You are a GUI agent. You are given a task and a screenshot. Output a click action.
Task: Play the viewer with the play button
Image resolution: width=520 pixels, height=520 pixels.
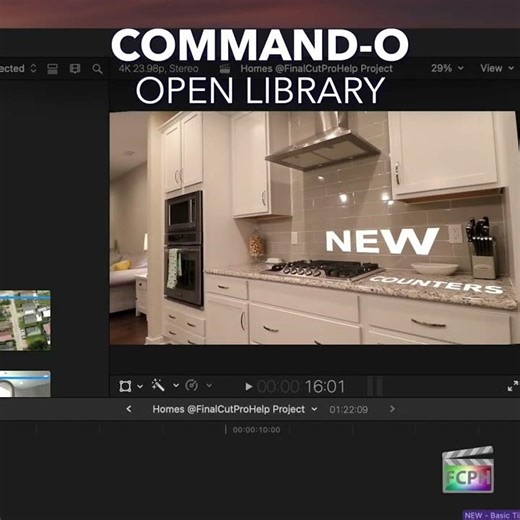248,387
